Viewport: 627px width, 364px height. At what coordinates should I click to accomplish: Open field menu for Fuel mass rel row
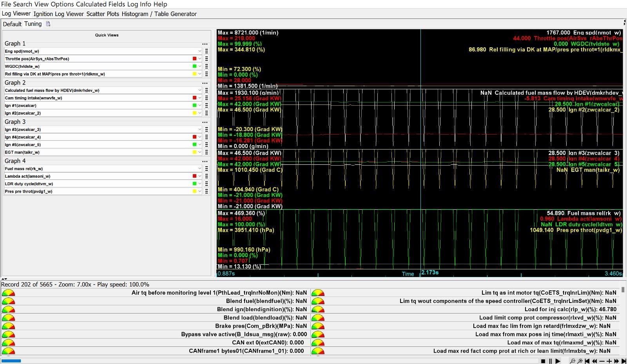207,169
